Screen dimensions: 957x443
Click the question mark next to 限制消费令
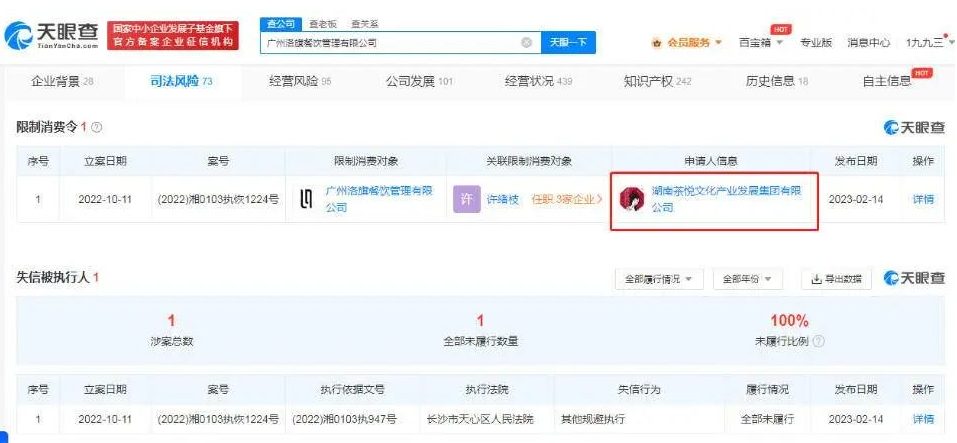[x=96, y=128]
